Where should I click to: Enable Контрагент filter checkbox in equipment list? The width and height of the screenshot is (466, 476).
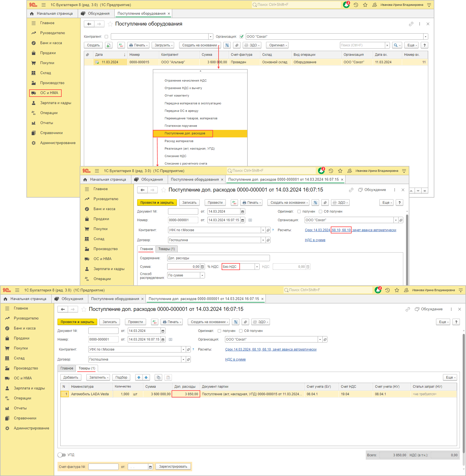click(x=106, y=37)
